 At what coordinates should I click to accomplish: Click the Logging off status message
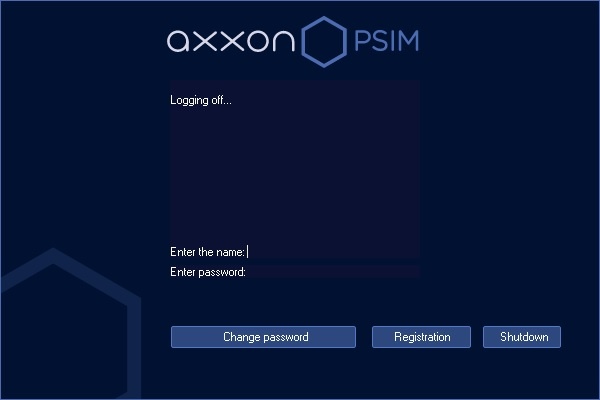[201, 100]
